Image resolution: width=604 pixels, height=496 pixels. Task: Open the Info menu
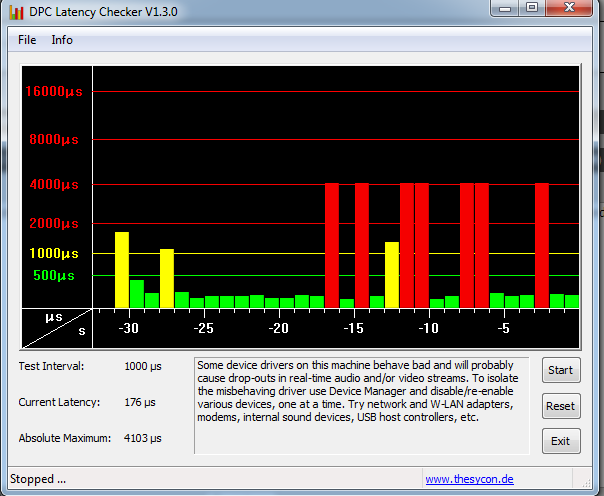(62, 40)
